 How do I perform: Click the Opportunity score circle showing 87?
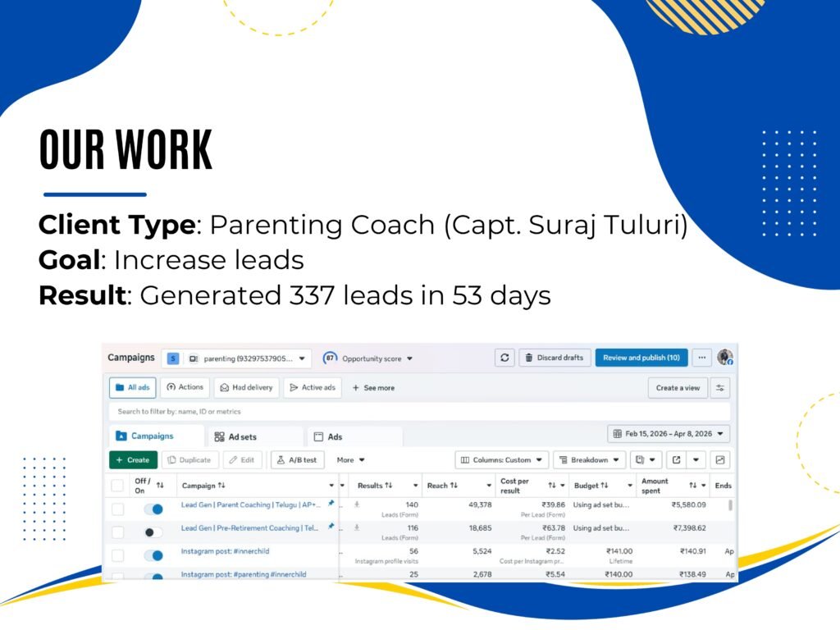330,358
